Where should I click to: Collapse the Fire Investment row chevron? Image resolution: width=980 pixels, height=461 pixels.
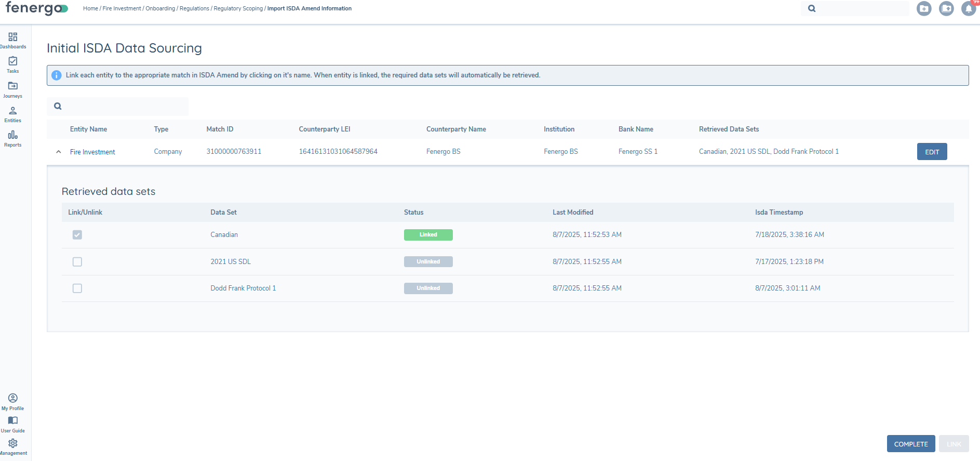pyautogui.click(x=59, y=152)
